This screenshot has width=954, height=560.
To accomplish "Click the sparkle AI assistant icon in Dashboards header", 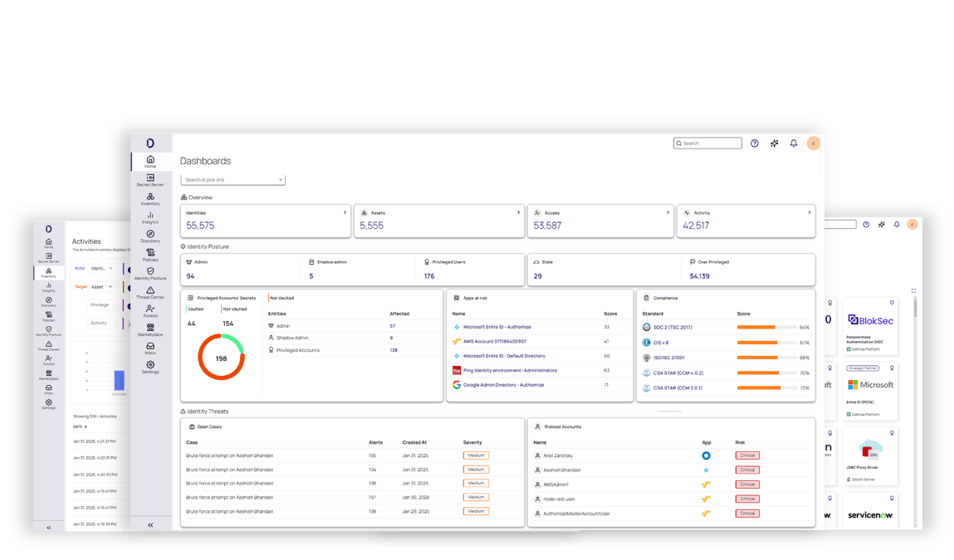I will (x=774, y=144).
